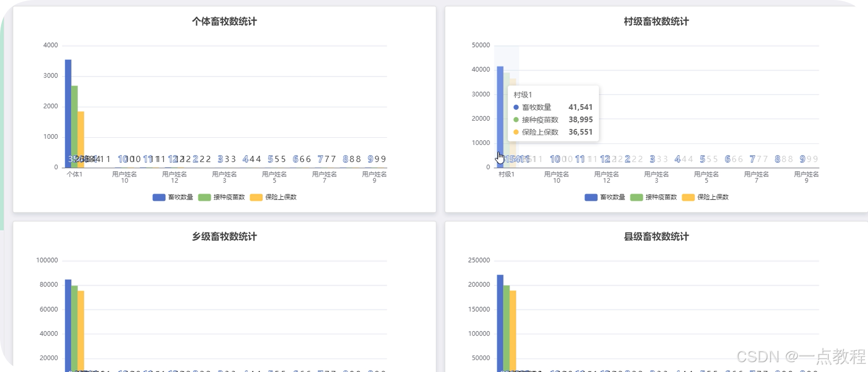
Task: Click the 县级畜牧数统计 chart title
Action: 656,236
